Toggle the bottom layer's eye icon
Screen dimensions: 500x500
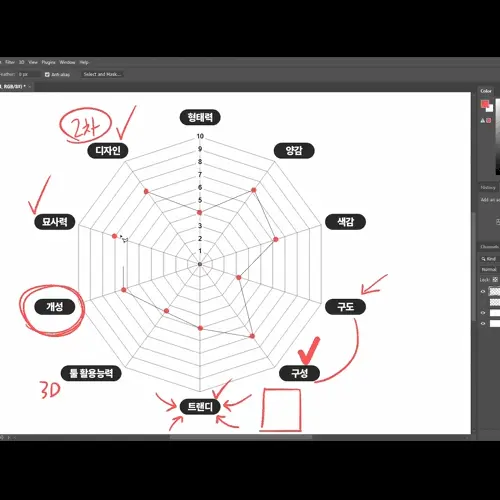click(483, 323)
